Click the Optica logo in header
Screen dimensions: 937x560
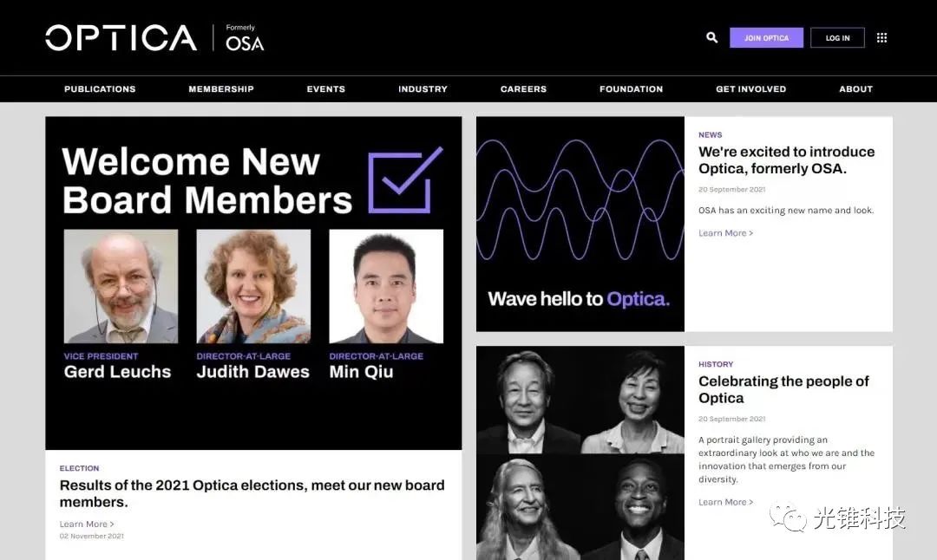pyautogui.click(x=121, y=38)
